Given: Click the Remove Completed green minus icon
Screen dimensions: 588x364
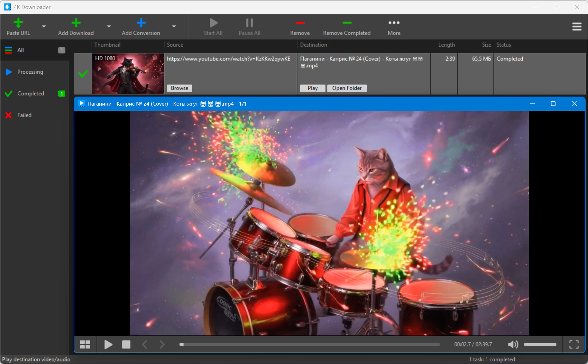Looking at the screenshot, I should [x=347, y=23].
